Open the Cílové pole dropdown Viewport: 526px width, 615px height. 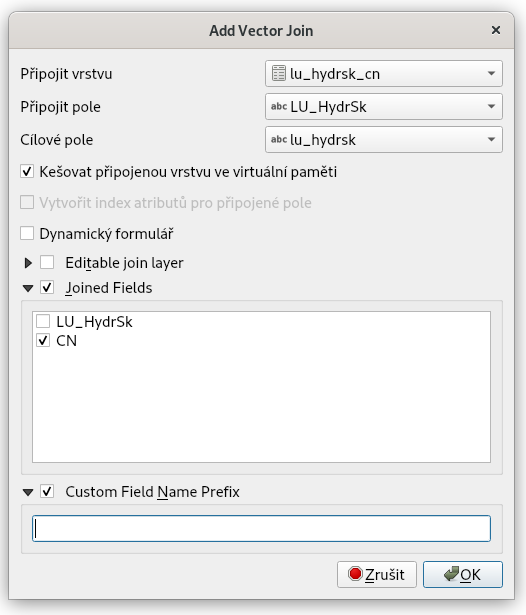384,139
